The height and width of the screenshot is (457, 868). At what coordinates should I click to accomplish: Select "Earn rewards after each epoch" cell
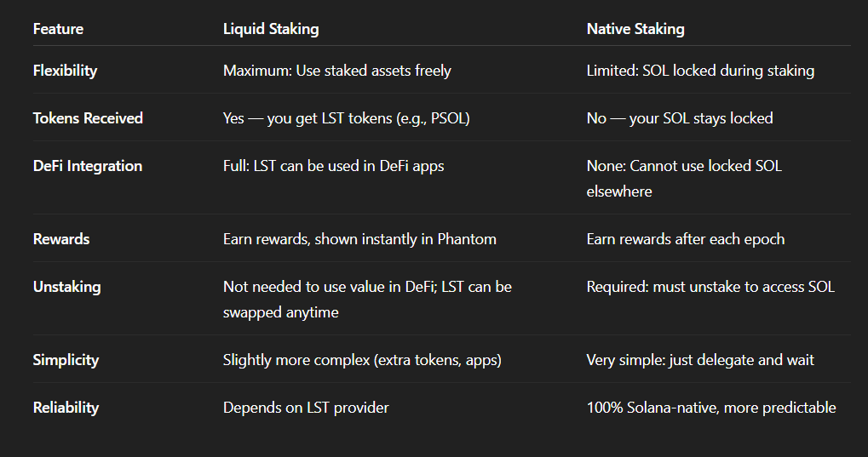click(686, 239)
